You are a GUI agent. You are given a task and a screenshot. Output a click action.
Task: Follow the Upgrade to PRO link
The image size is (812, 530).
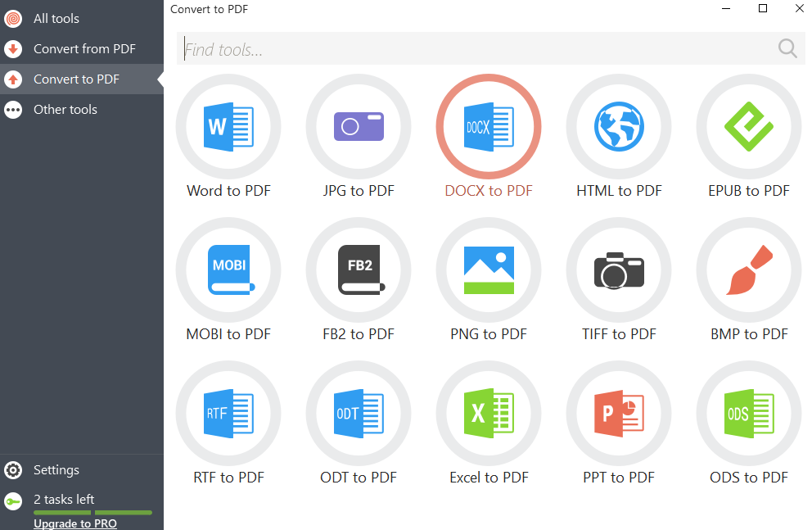tap(75, 523)
